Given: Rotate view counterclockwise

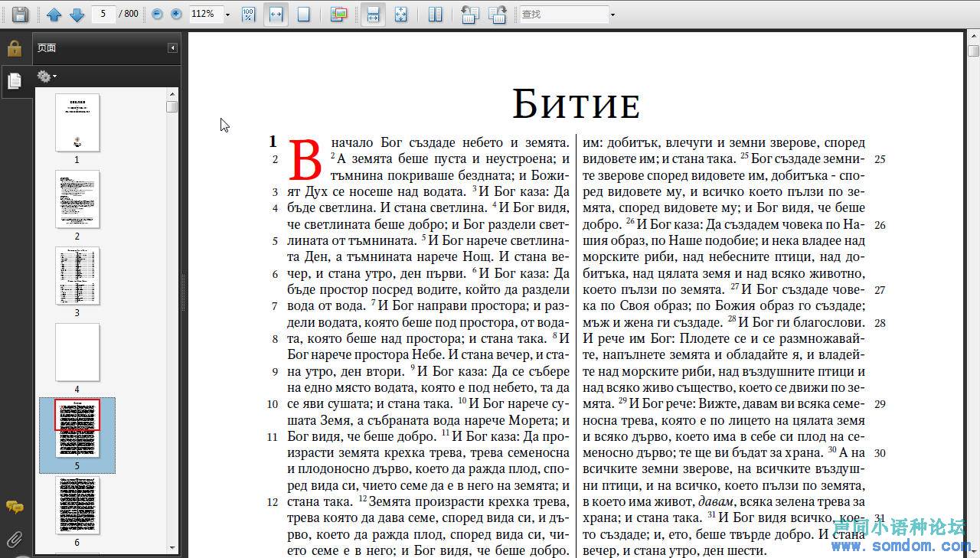Looking at the screenshot, I should pos(470,14).
